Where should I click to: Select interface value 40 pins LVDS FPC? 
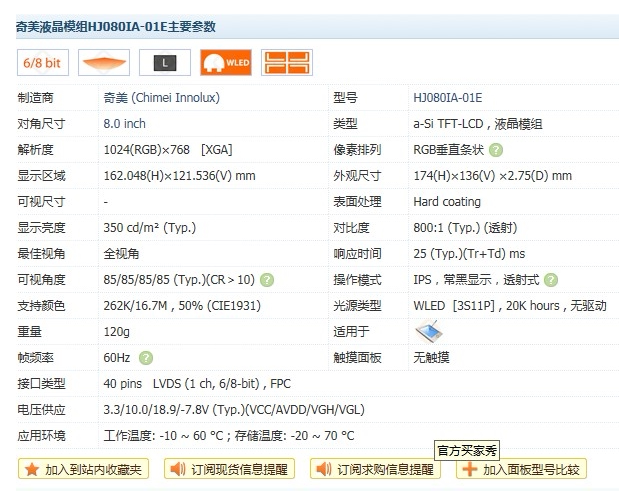[197, 384]
